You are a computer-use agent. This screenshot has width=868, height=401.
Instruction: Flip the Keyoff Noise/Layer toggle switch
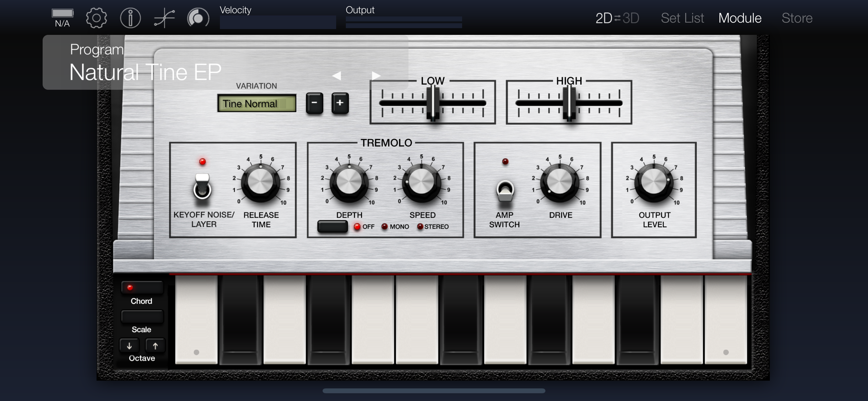[202, 187]
